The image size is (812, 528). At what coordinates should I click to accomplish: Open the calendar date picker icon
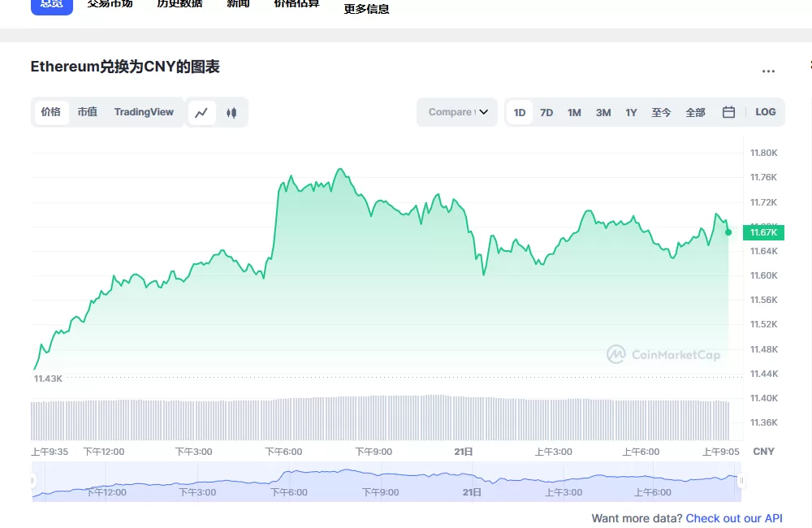pyautogui.click(x=728, y=112)
